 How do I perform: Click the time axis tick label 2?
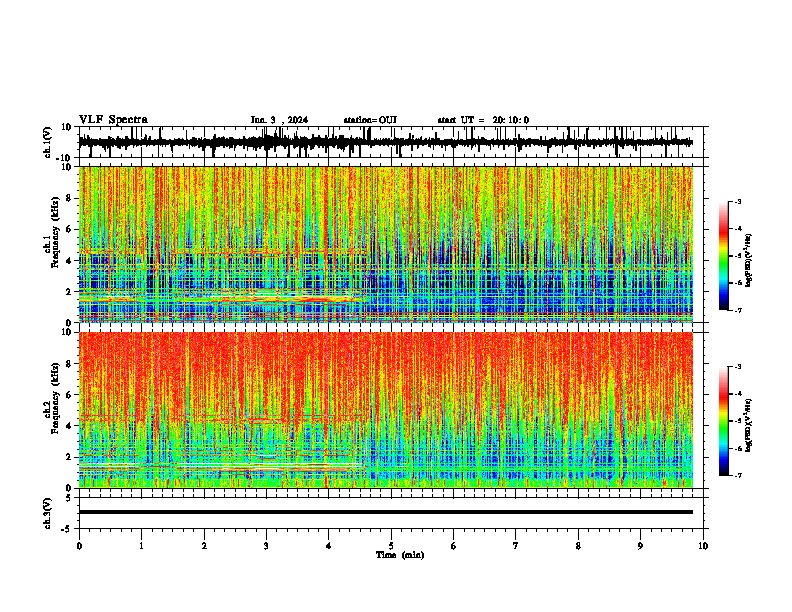[x=204, y=546]
